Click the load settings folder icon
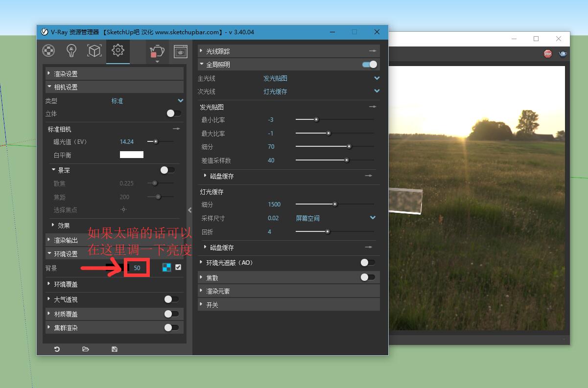The image size is (588, 388). 86,349
